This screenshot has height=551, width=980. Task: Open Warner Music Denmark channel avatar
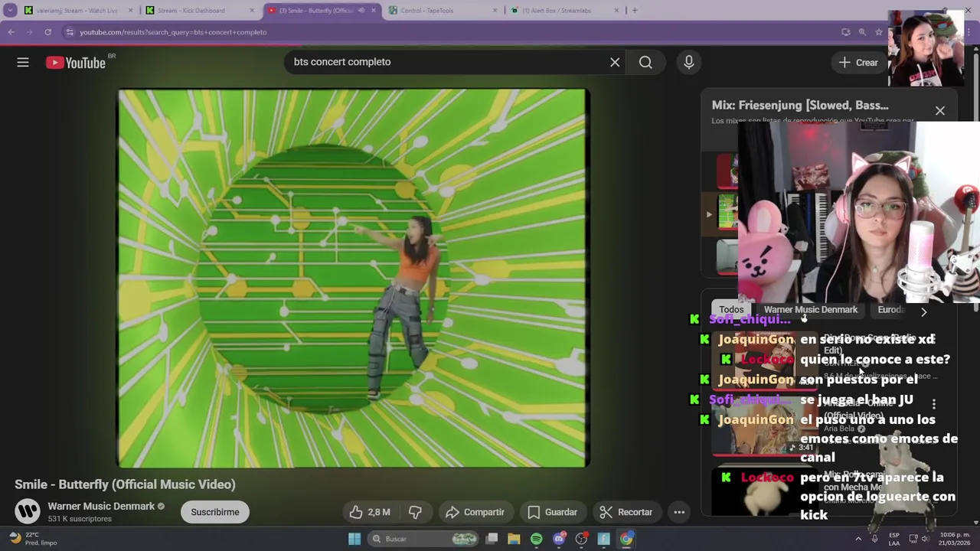coord(28,511)
